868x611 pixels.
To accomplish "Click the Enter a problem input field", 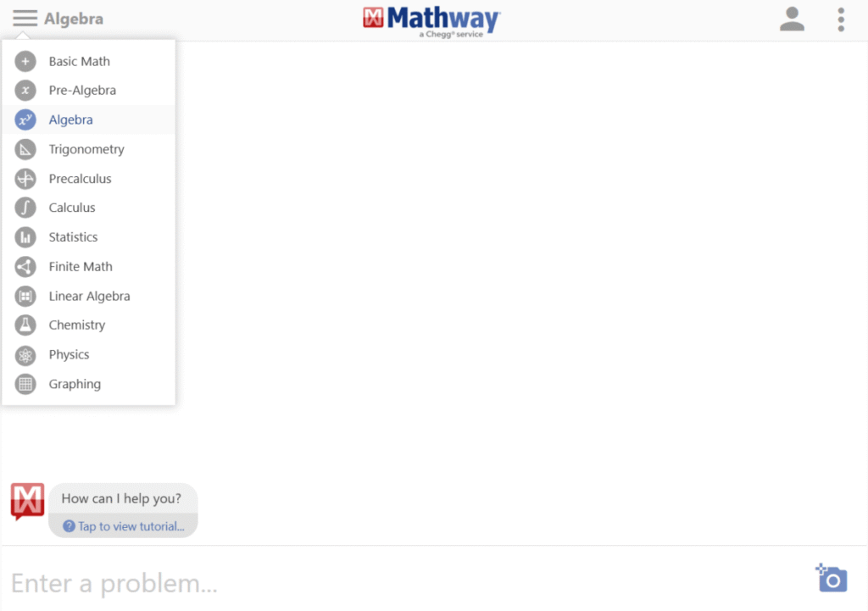I will tap(409, 583).
